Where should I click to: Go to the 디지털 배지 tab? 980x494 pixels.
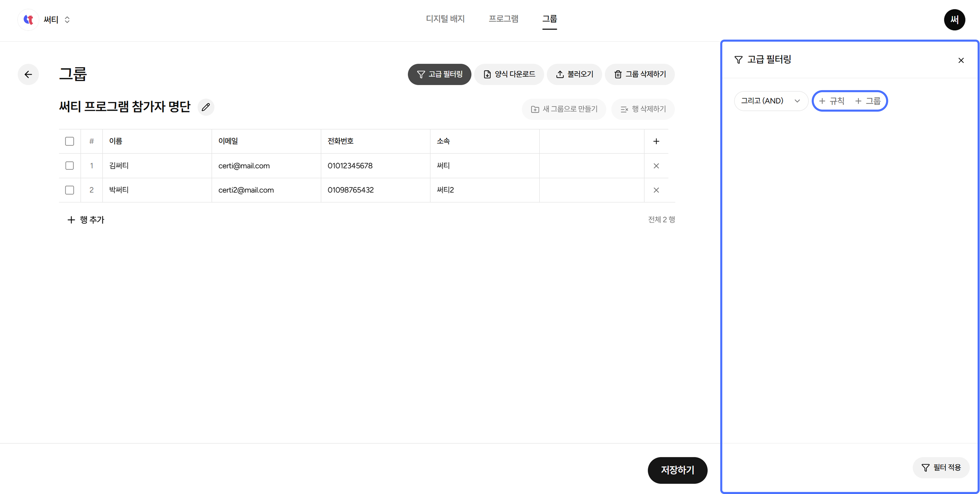click(x=445, y=19)
